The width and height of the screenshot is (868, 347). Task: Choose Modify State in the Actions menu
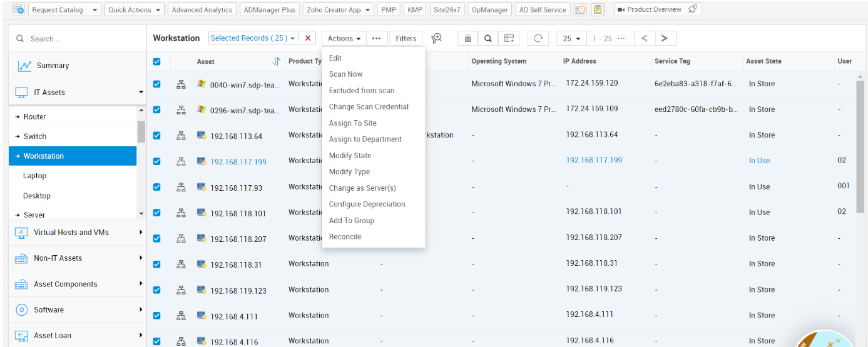click(x=350, y=156)
